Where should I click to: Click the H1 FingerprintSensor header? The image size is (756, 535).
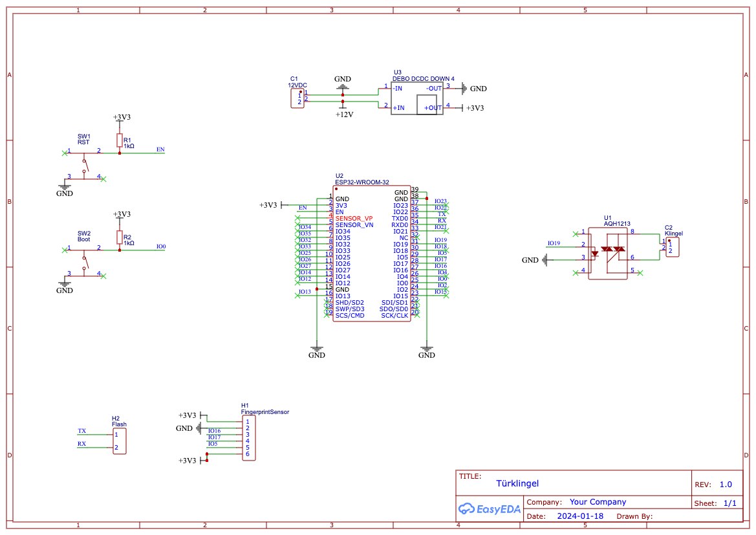pyautogui.click(x=249, y=438)
